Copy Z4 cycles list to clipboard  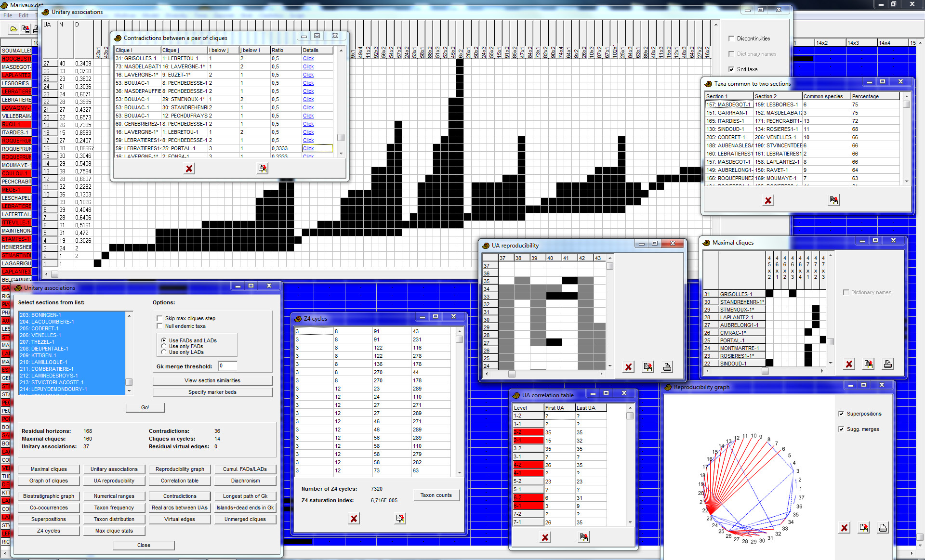400,519
